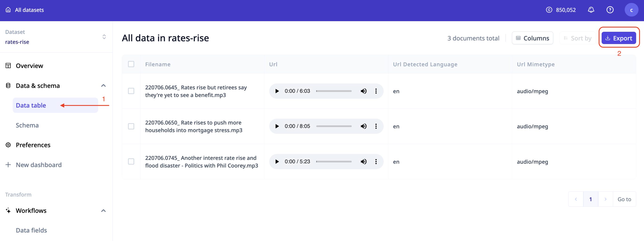Click the credits balance 850,052

pos(566,10)
